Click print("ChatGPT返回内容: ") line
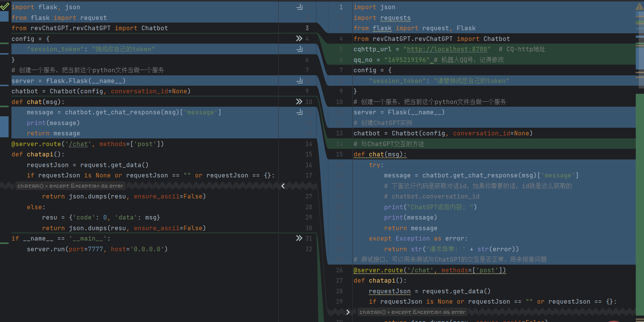Image resolution: width=644 pixels, height=322 pixels. (431, 207)
